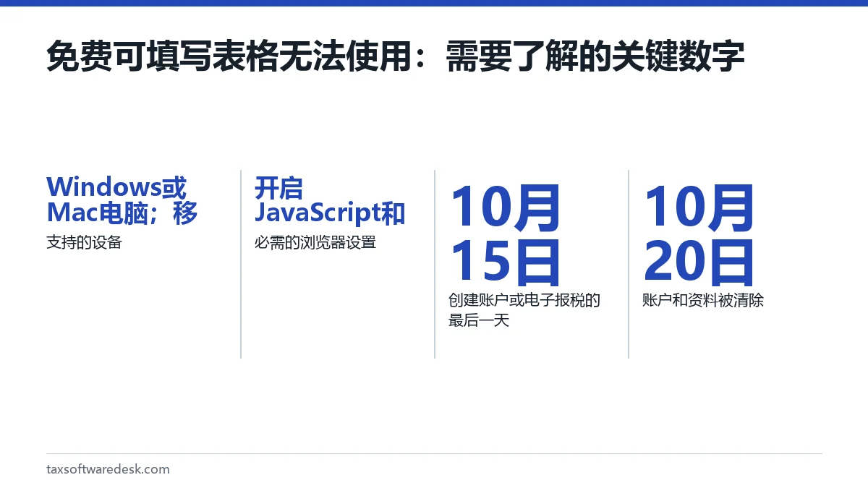Click the slide title about 免费可填写表格无法使用
Image resolution: width=868 pixels, height=488 pixels.
click(x=396, y=56)
